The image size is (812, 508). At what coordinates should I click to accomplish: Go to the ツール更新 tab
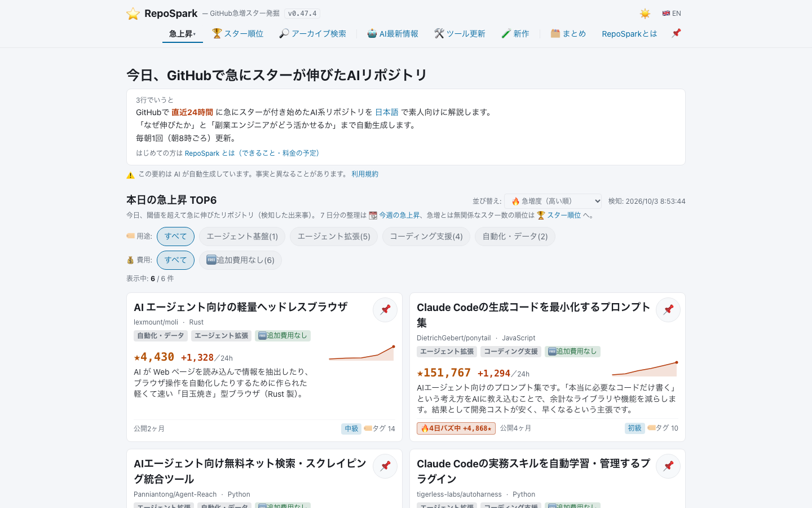point(460,34)
